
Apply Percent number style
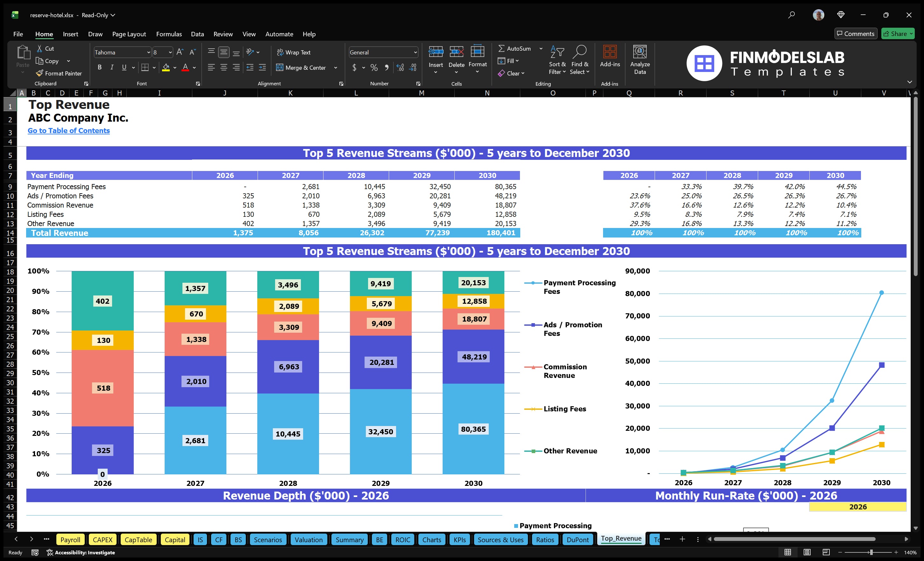coord(373,68)
